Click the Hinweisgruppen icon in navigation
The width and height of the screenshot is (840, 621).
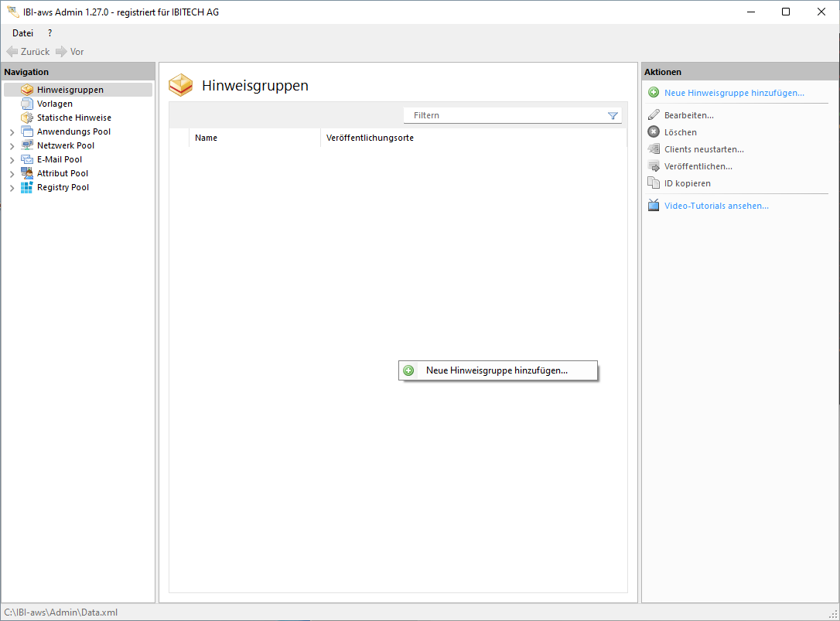tap(27, 90)
